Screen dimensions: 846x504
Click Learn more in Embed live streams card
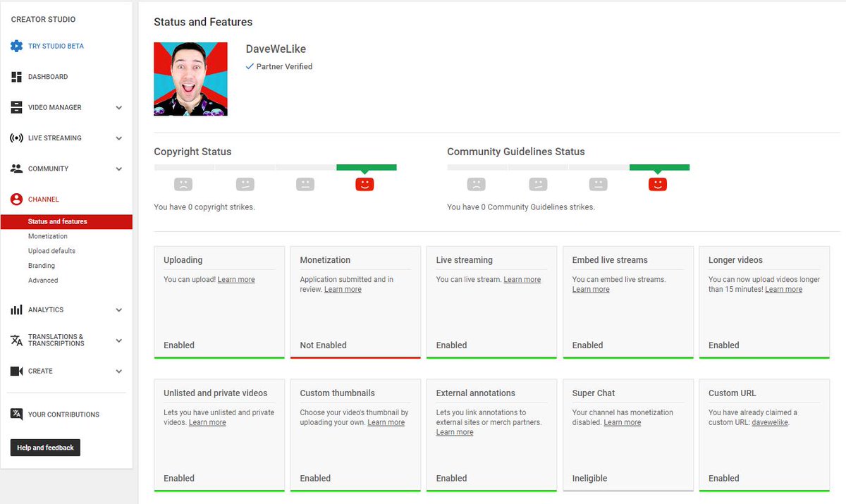click(591, 290)
